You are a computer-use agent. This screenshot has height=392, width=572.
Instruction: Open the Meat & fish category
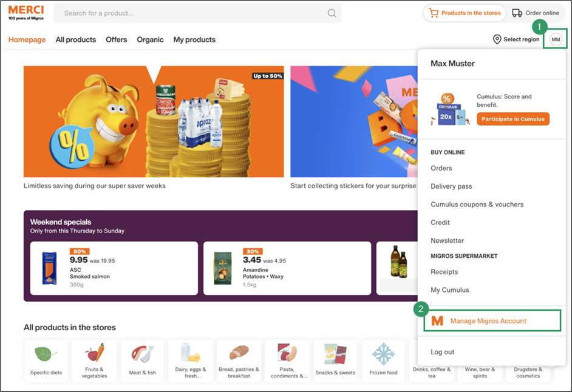(x=142, y=360)
